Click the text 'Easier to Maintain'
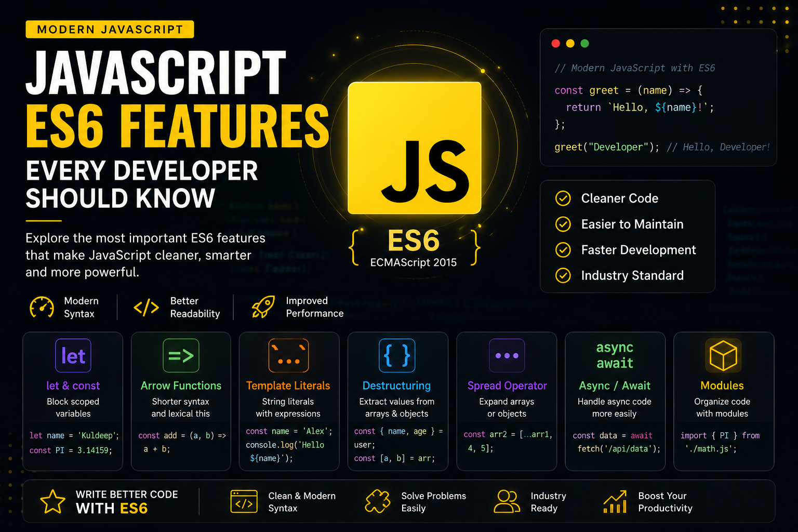The height and width of the screenshot is (532, 798). pyautogui.click(x=632, y=224)
